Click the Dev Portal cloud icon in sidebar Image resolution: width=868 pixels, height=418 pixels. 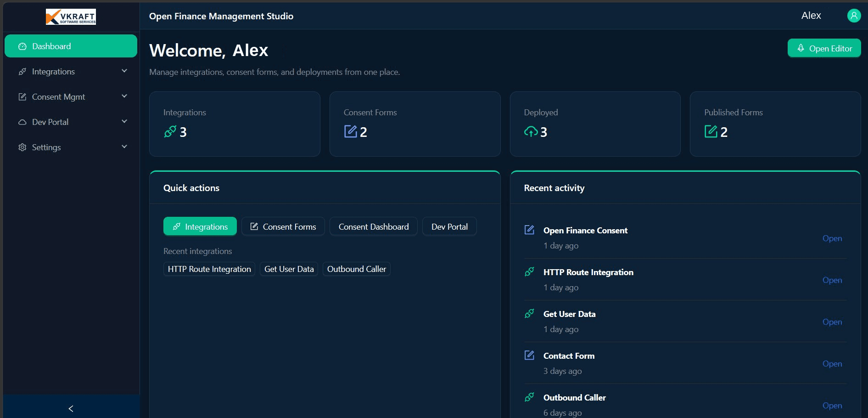tap(22, 122)
